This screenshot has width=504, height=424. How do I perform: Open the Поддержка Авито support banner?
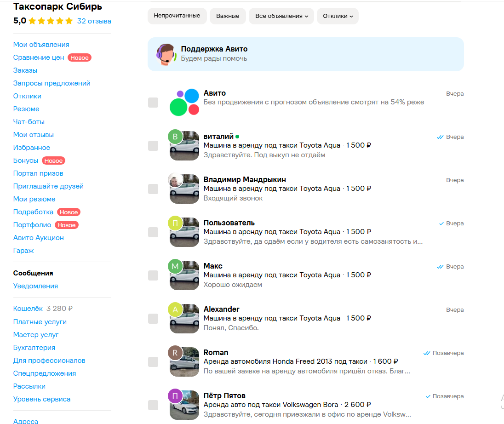(x=306, y=54)
